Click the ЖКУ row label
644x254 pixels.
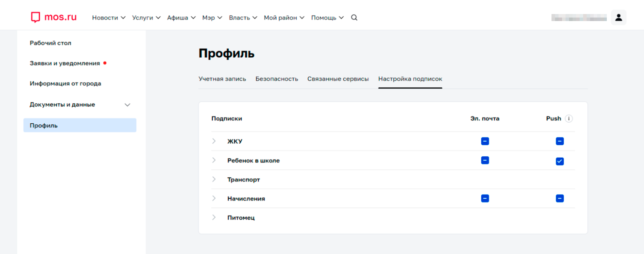tap(235, 141)
